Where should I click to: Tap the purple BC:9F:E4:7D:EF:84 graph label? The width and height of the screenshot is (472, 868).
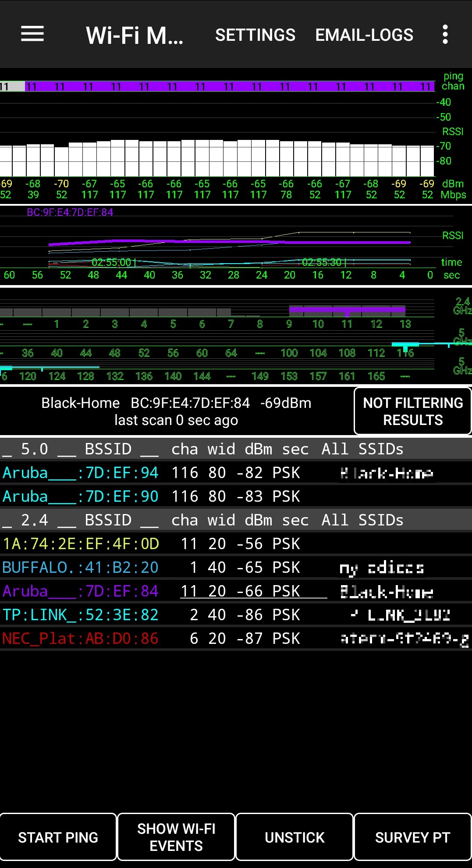pos(70,212)
